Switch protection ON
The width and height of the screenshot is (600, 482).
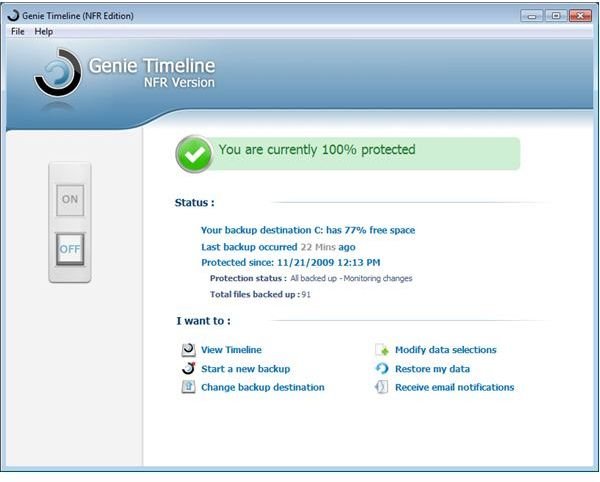click(70, 200)
